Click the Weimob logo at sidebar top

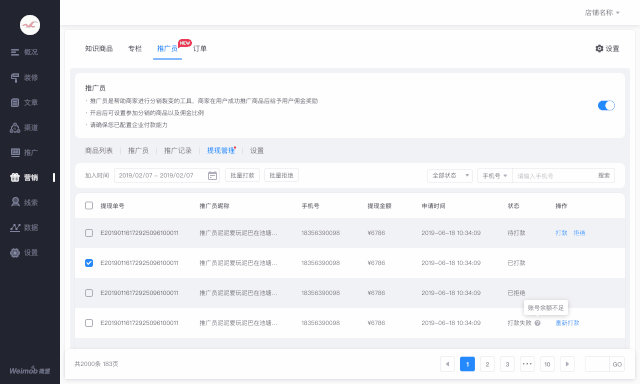[x=30, y=25]
